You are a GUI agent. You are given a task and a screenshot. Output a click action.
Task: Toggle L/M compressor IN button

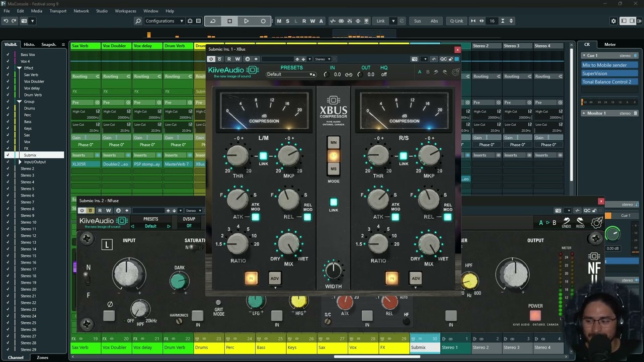coord(251,278)
